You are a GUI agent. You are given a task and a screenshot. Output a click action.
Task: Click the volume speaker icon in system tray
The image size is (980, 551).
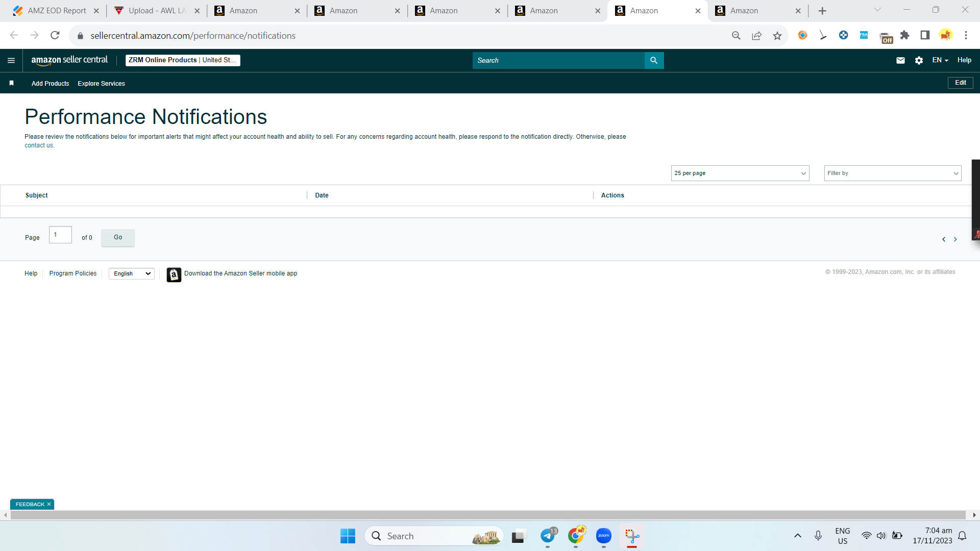[x=881, y=536]
